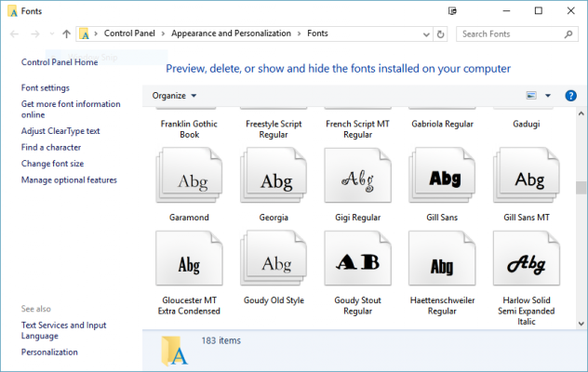The height and width of the screenshot is (372, 588).
Task: Click the change view icon
Action: 531,96
